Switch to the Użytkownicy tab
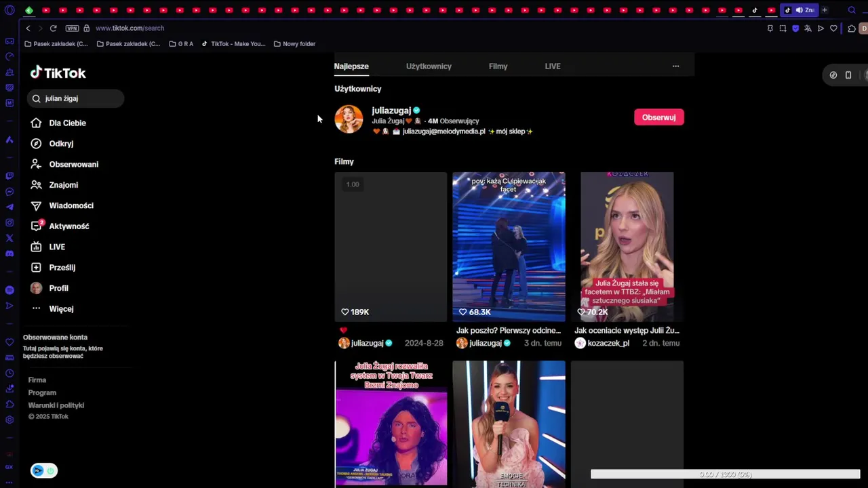The height and width of the screenshot is (488, 868). click(429, 66)
